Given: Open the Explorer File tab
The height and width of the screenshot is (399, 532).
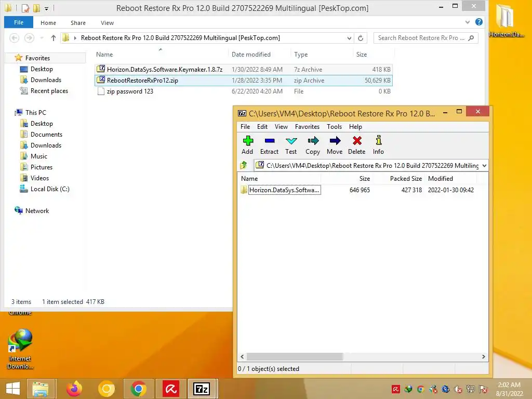Looking at the screenshot, I should (19, 22).
